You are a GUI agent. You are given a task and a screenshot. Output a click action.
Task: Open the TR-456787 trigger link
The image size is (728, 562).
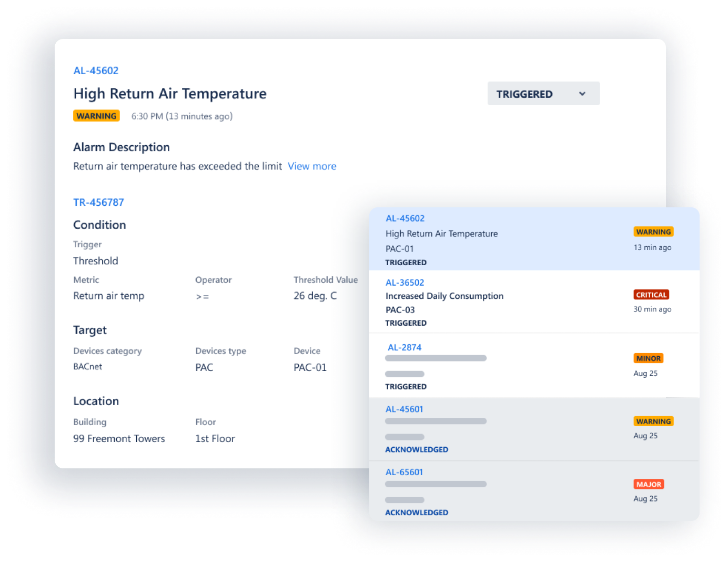98,203
